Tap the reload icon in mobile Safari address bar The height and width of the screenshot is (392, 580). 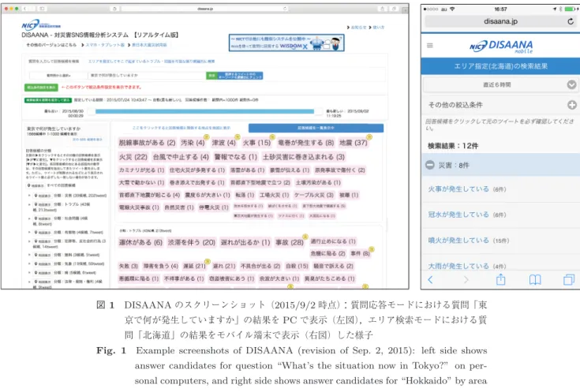click(571, 21)
